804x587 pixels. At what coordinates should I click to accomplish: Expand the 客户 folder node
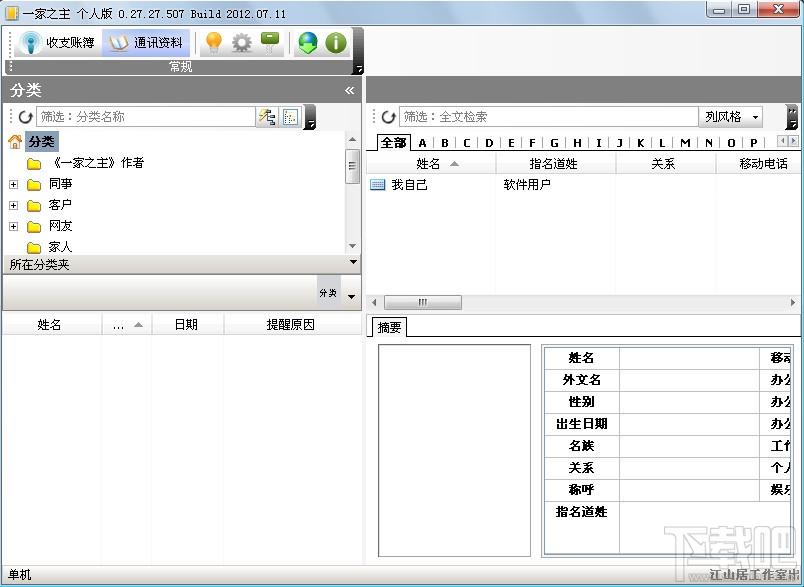coord(14,205)
